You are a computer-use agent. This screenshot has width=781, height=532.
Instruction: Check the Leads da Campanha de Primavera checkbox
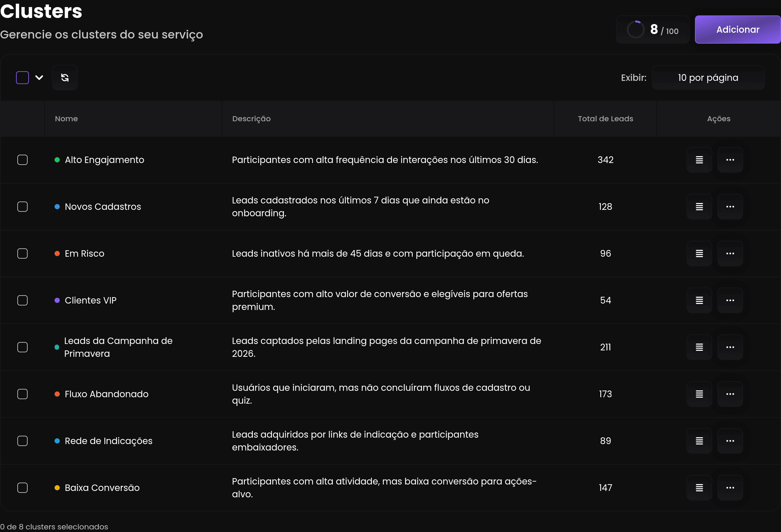pyautogui.click(x=22, y=347)
